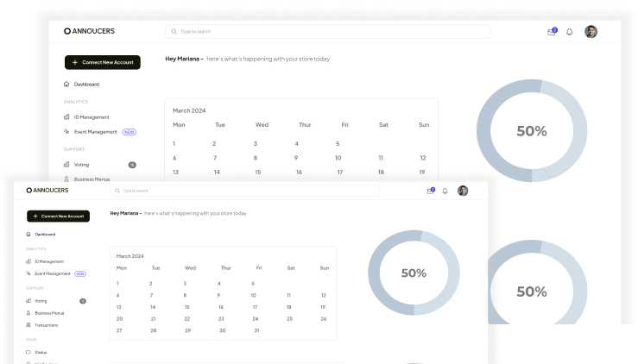
Task: Click the Voting chart icon in back window
Action: tap(66, 164)
